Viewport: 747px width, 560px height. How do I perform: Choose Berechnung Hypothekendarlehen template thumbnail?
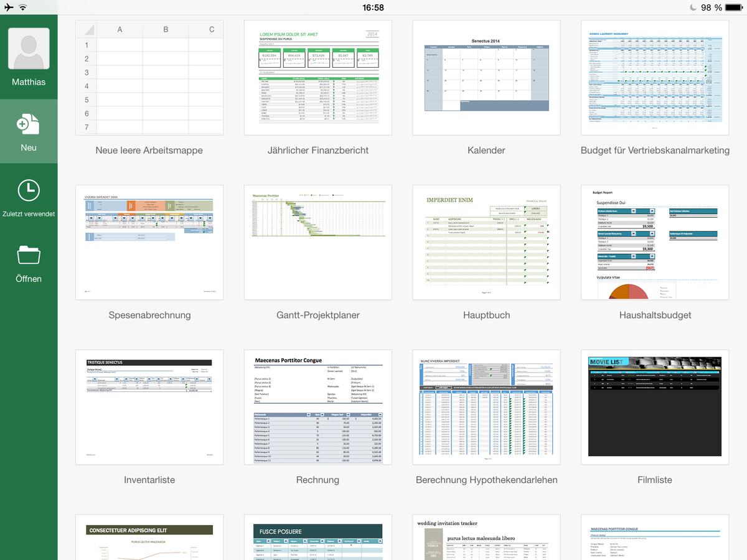pos(486,408)
